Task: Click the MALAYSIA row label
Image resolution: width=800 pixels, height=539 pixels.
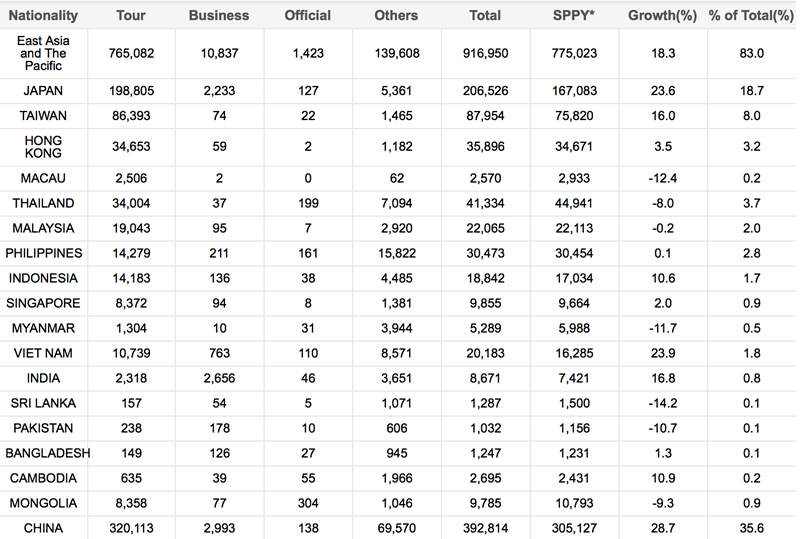Action: click(43, 228)
